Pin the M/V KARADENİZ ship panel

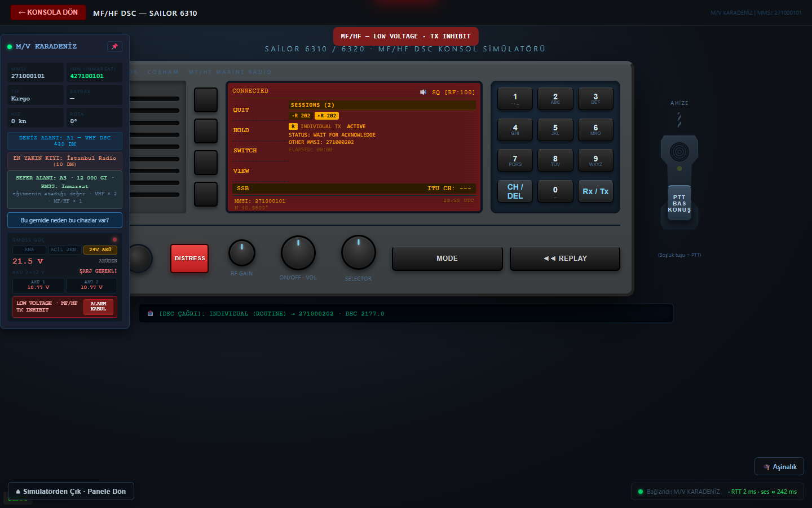pos(114,46)
